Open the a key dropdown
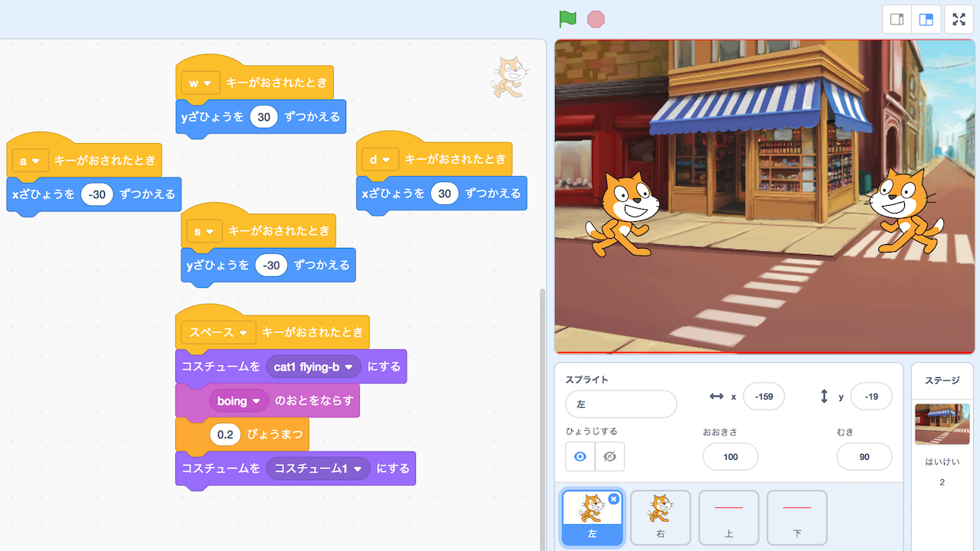Screen dimensions: 980x551 pyautogui.click(x=31, y=161)
